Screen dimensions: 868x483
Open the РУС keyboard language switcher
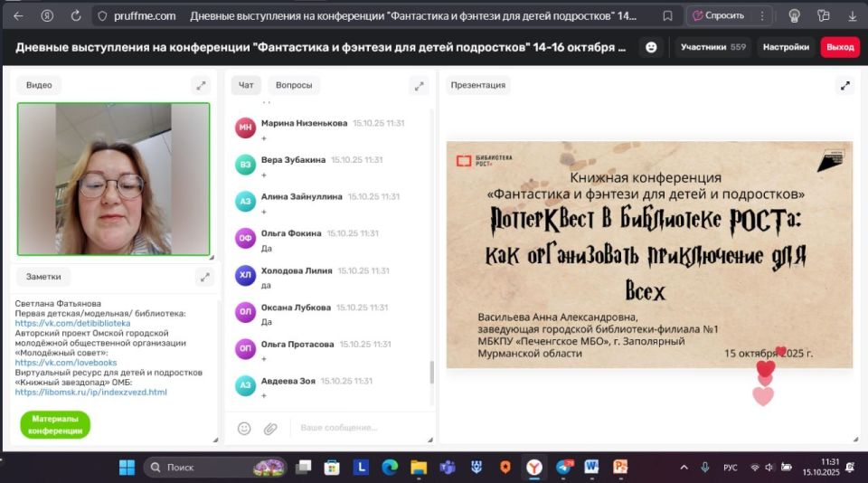(x=730, y=468)
